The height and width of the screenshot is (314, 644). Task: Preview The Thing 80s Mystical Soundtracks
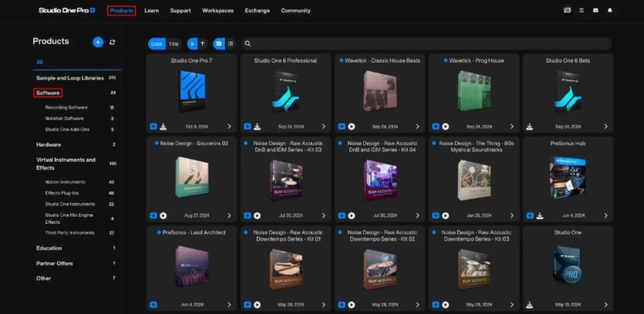(x=446, y=215)
